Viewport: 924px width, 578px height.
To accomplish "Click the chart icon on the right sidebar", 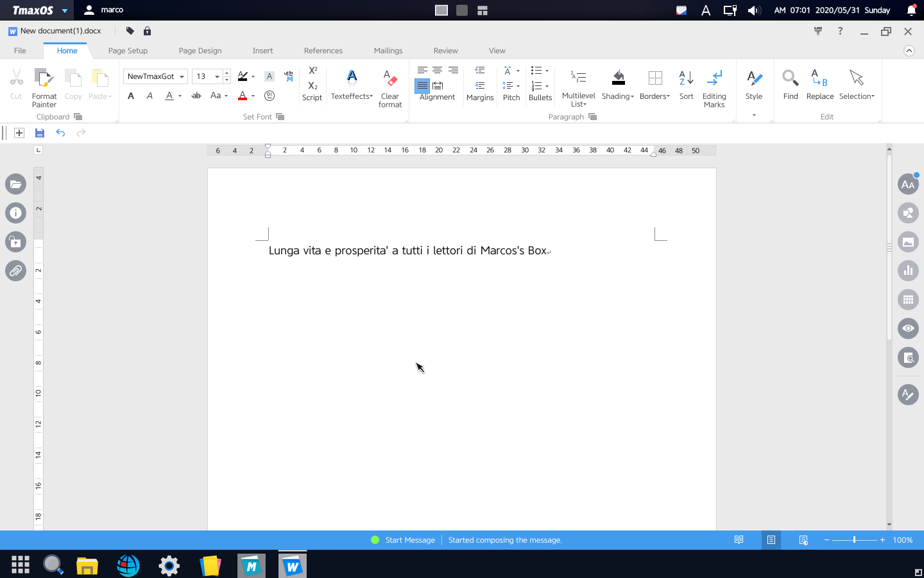I will point(907,270).
